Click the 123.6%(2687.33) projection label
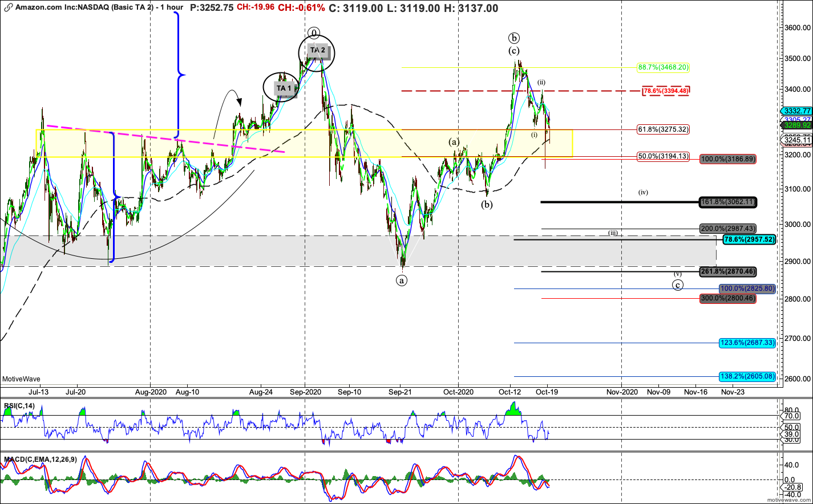This screenshot has width=813, height=504. click(747, 343)
